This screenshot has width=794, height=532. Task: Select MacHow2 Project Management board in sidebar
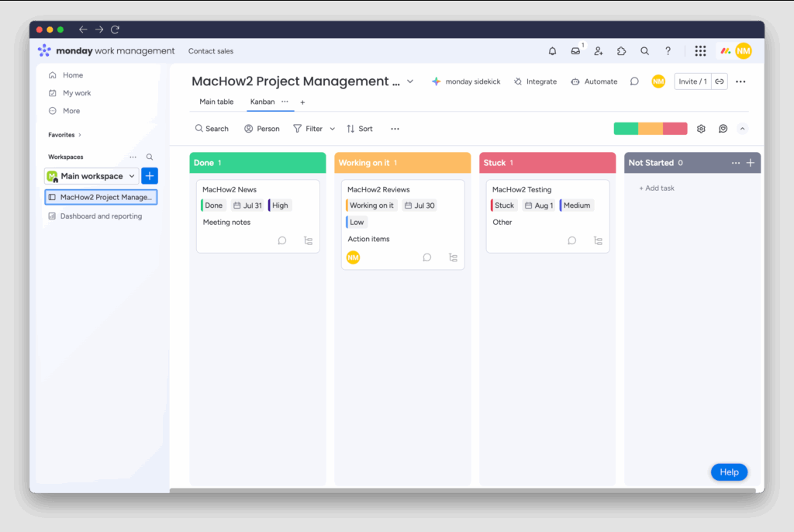pyautogui.click(x=101, y=197)
